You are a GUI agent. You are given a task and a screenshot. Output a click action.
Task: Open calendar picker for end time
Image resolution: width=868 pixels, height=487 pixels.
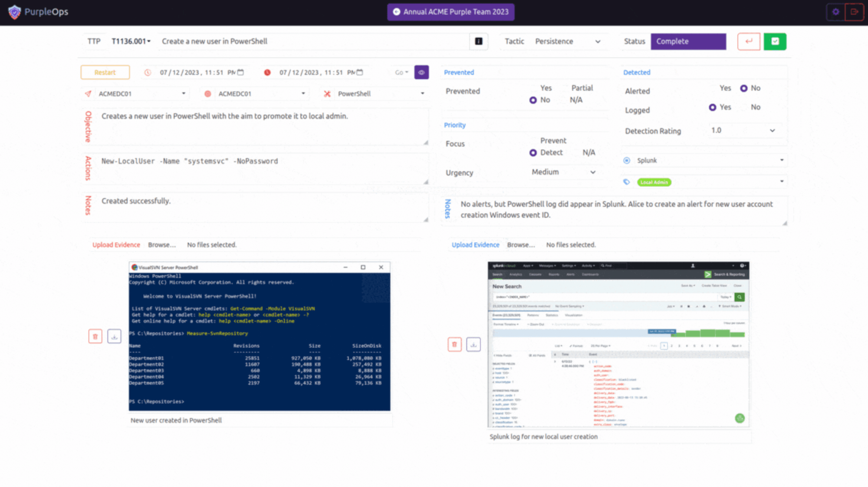tap(360, 73)
